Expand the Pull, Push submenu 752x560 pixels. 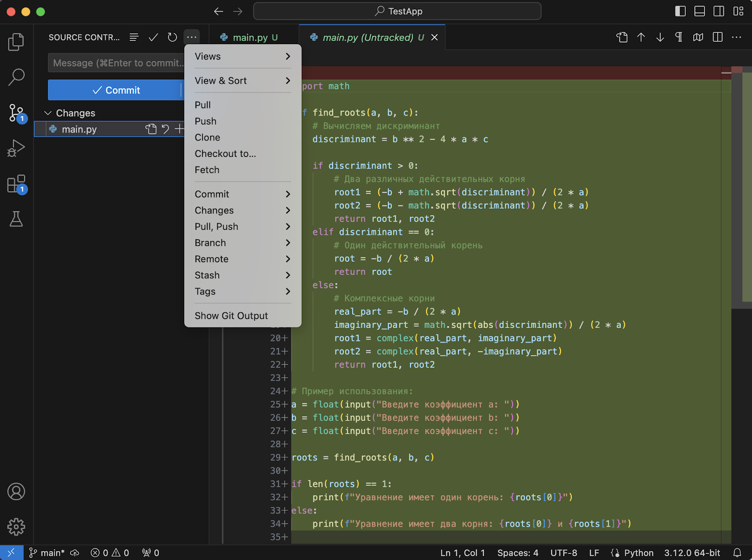click(x=243, y=226)
